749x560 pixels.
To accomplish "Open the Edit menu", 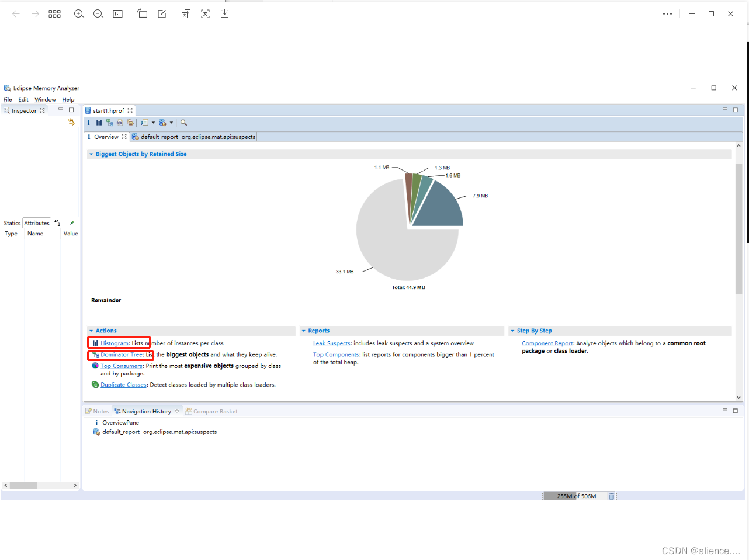I will 23,99.
